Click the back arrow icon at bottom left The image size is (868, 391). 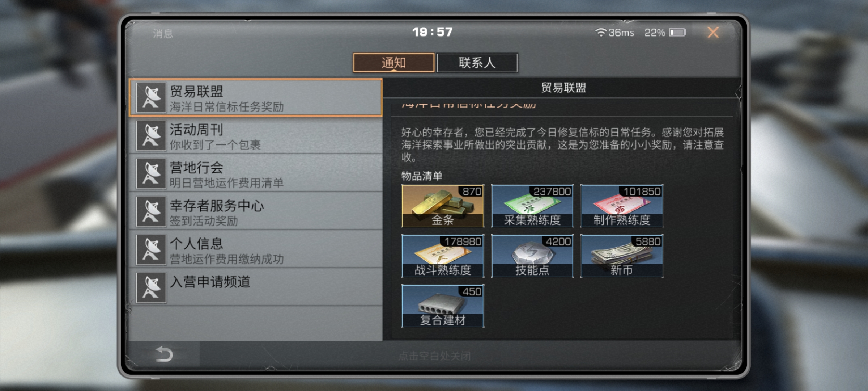tap(164, 354)
